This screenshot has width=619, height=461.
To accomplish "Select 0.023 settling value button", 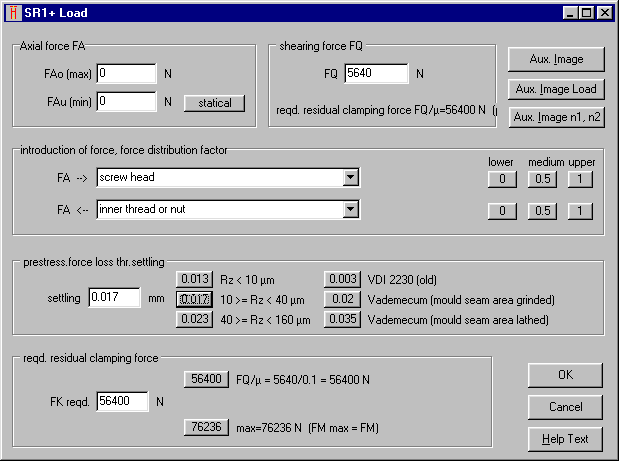I will coord(194,319).
